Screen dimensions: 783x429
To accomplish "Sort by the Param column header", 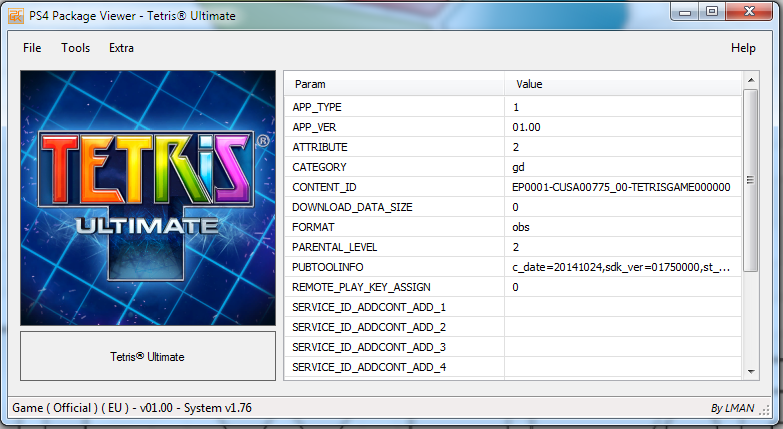I will coord(394,84).
